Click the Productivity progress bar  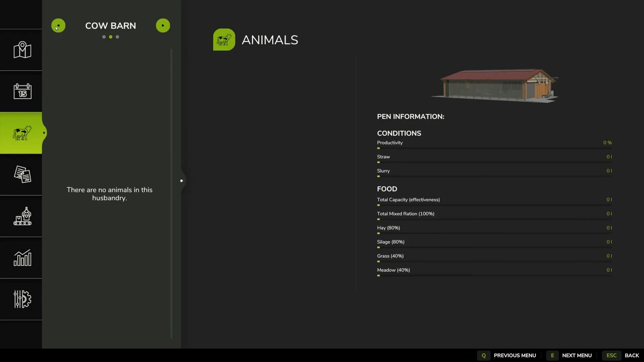494,148
